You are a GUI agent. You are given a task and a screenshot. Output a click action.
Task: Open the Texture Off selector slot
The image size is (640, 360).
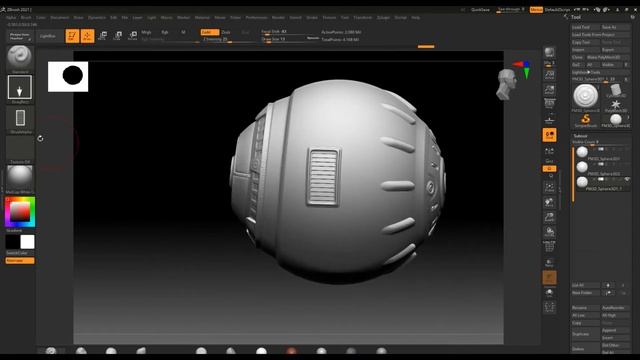pos(20,147)
